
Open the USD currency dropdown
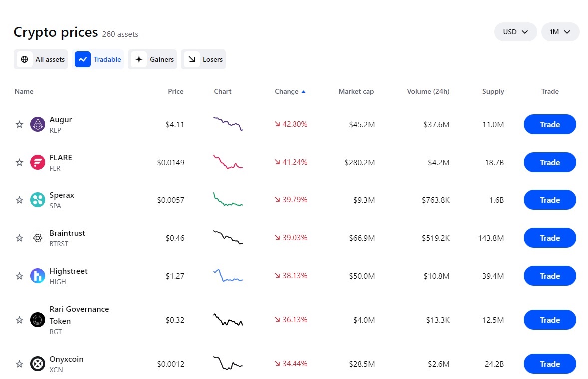[x=515, y=32]
